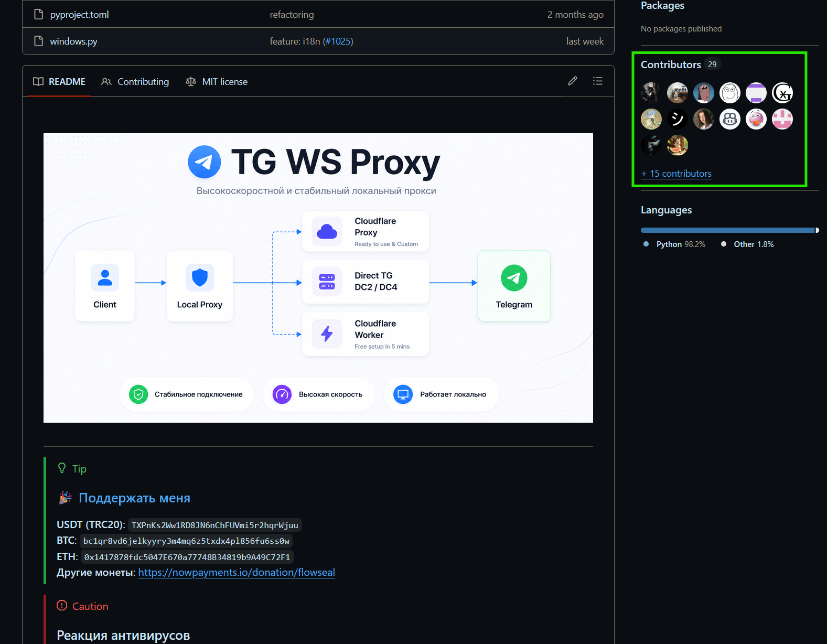Open pull request #1025 link
This screenshot has height=644, width=827.
point(338,41)
